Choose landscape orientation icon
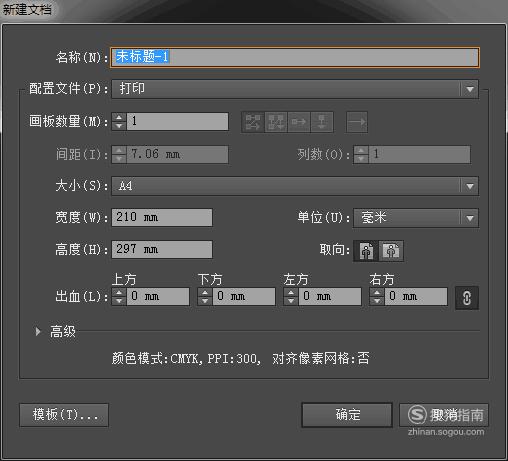 coord(391,251)
